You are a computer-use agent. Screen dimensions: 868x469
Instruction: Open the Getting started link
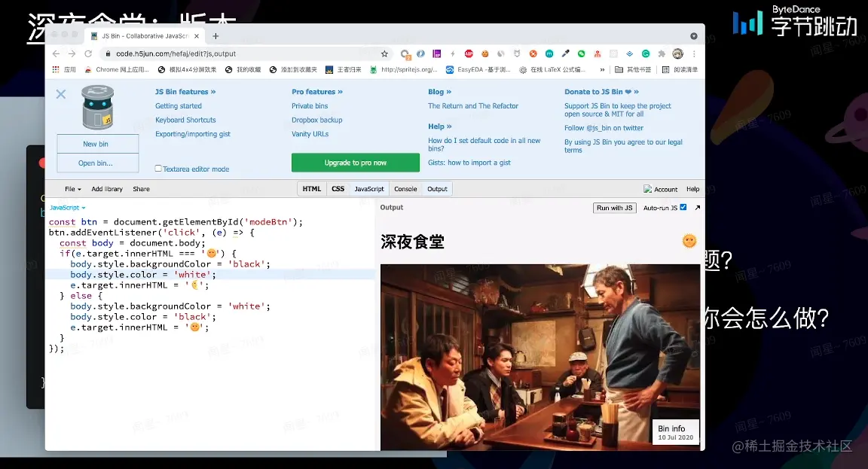pyautogui.click(x=179, y=106)
